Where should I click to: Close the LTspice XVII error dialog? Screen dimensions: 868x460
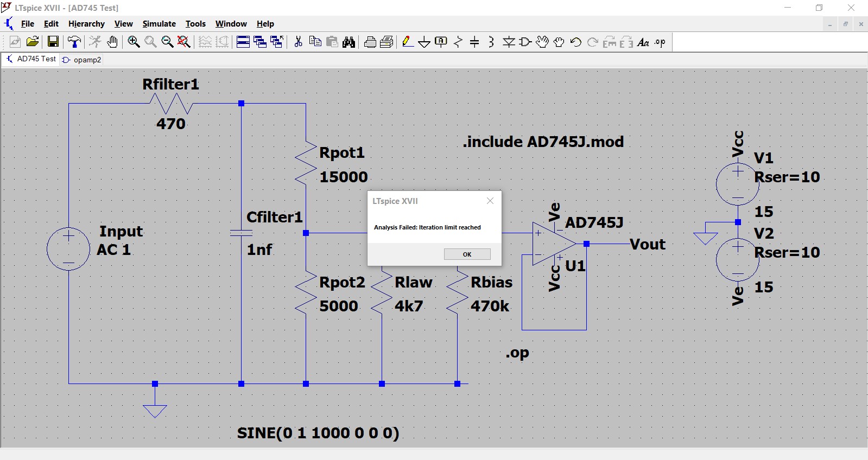[x=490, y=201]
